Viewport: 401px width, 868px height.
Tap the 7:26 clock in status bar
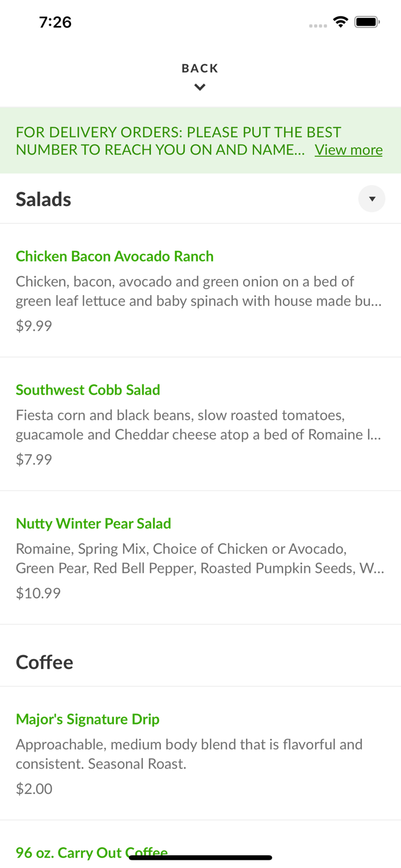(x=55, y=22)
